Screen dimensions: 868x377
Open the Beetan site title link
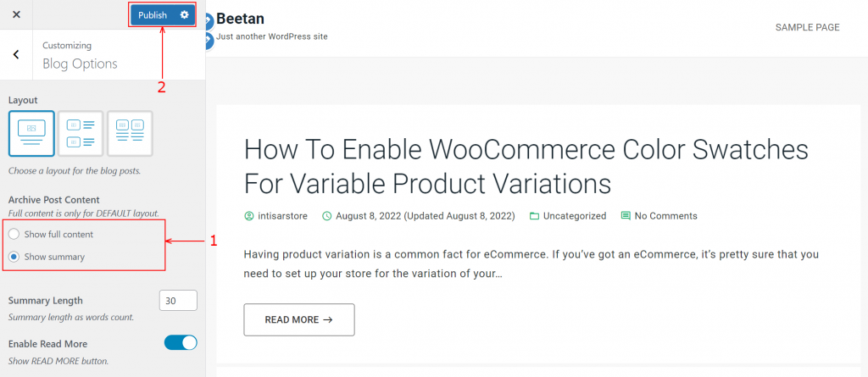tap(240, 19)
